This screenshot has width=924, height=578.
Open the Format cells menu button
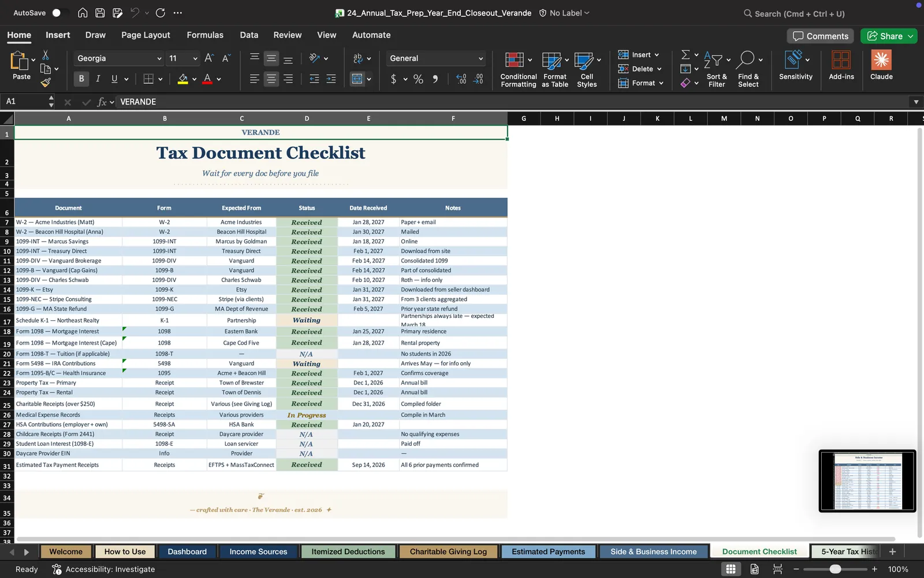[x=640, y=83]
